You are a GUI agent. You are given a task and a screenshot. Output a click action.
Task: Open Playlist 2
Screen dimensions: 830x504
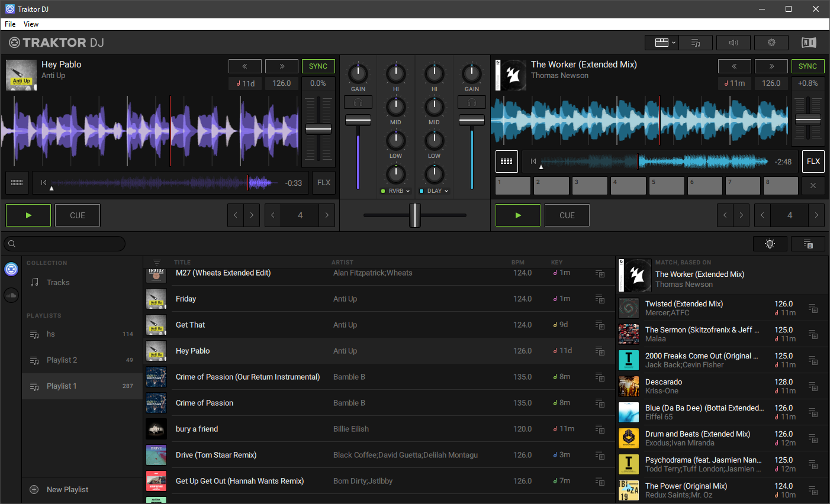click(82, 360)
